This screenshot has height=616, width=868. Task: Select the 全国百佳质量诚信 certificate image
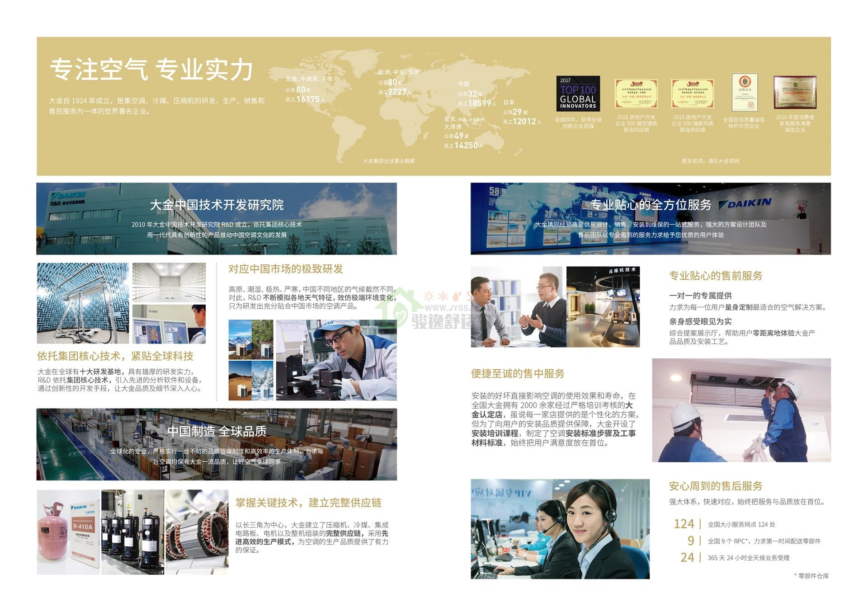click(x=744, y=92)
